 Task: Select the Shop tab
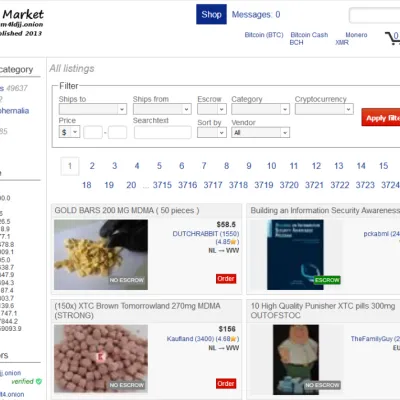coord(211,14)
